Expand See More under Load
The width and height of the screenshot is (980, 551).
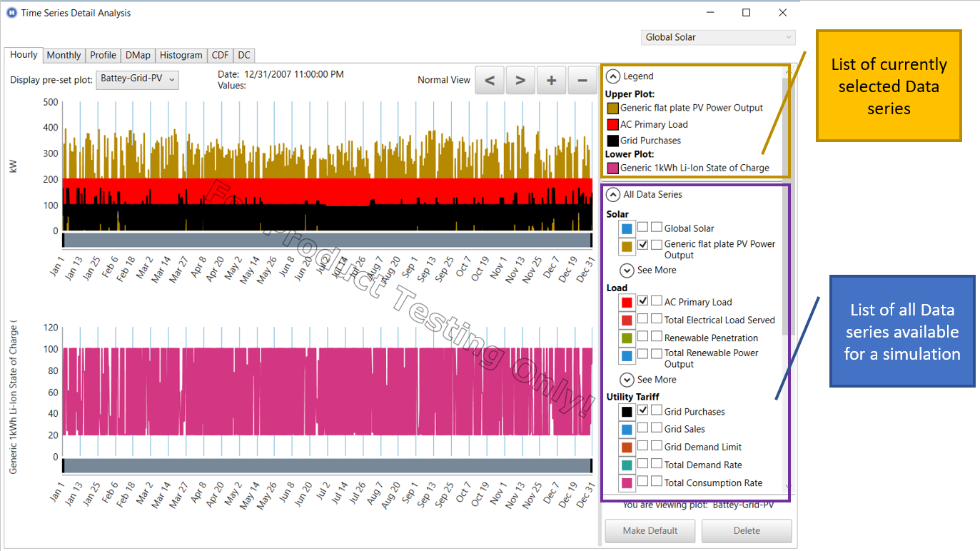coord(627,380)
